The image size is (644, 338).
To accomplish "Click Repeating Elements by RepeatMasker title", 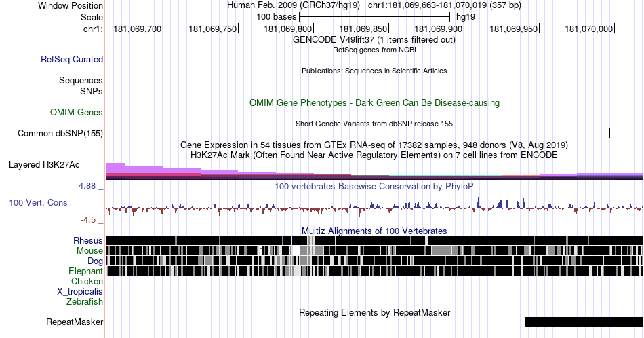I will coord(374,312).
